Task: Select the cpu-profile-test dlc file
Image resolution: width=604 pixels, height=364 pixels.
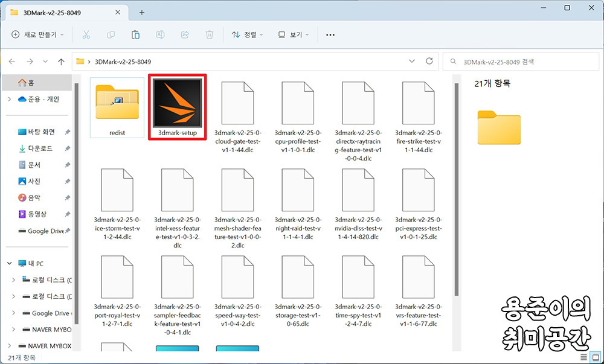Action: click(298, 117)
